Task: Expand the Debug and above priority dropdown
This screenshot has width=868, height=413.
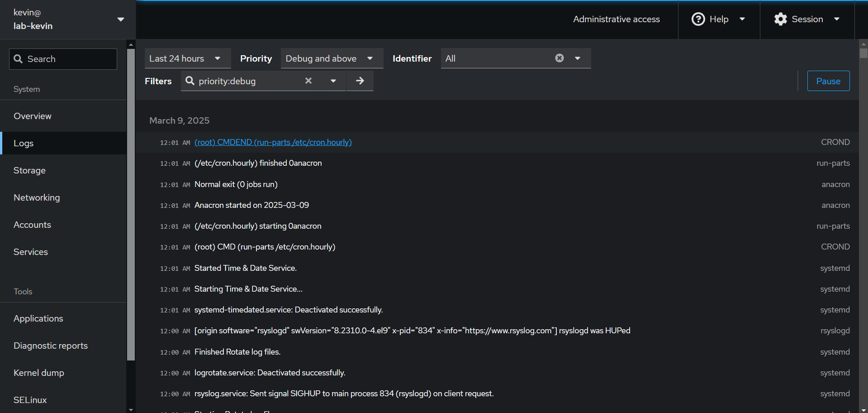Action: coord(332,58)
